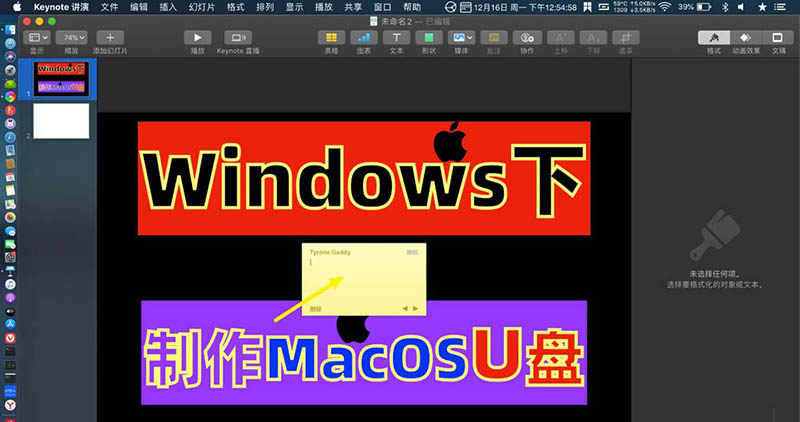The image size is (800, 422).
Task: Select the blank slide 2 thumbnail
Action: click(x=61, y=121)
